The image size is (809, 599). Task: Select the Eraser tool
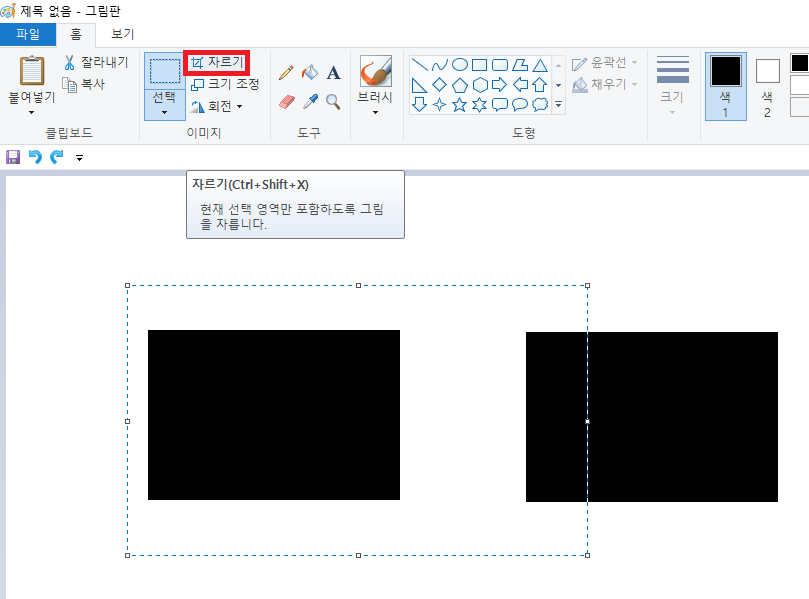(x=286, y=102)
